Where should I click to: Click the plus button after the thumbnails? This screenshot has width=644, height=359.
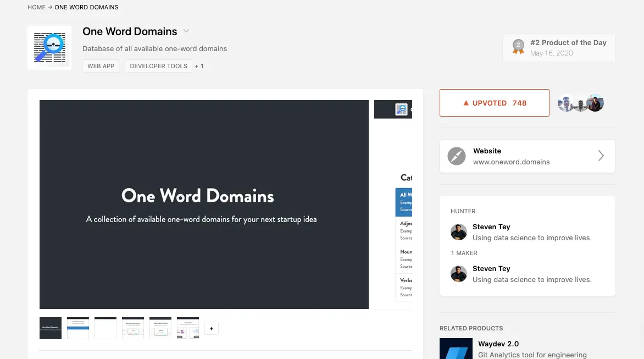pyautogui.click(x=212, y=329)
